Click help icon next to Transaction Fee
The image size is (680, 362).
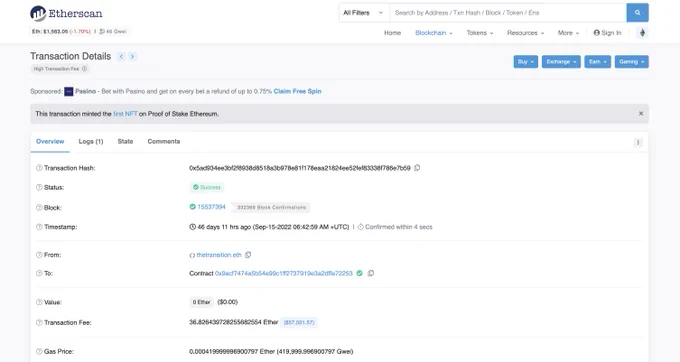39,323
